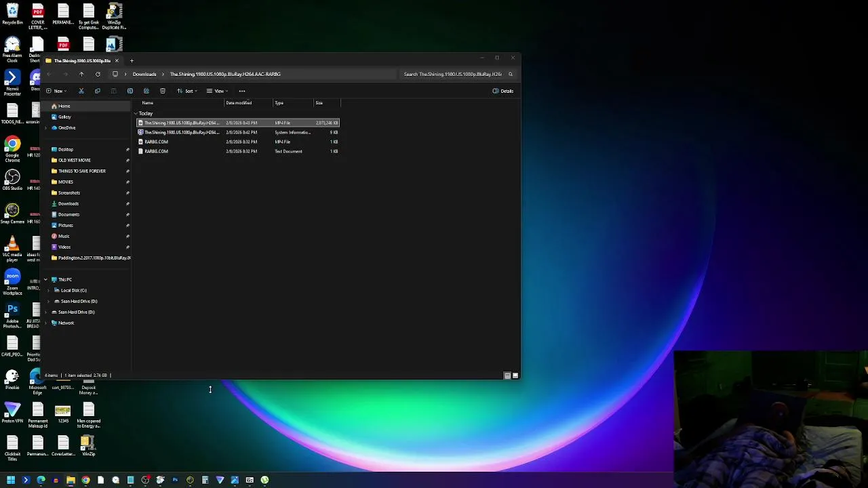
Task: Open Zoom Workplace desktop shortcut
Action: point(12,282)
